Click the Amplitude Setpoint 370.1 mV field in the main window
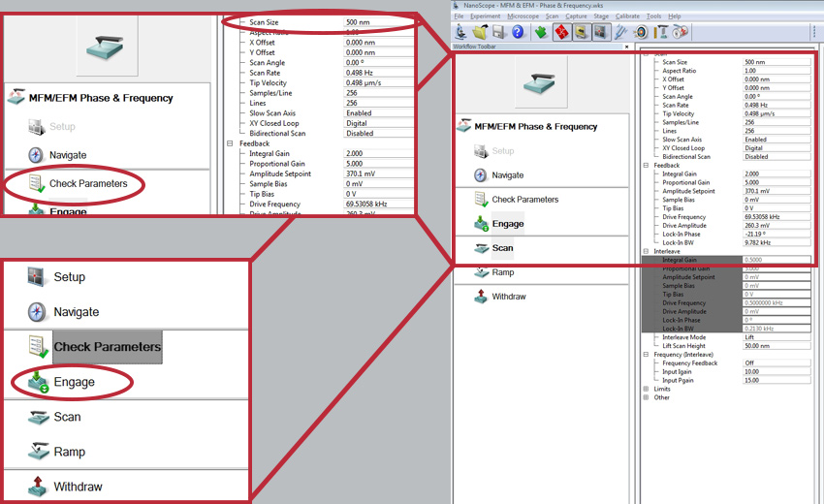824x504 pixels. (x=776, y=191)
